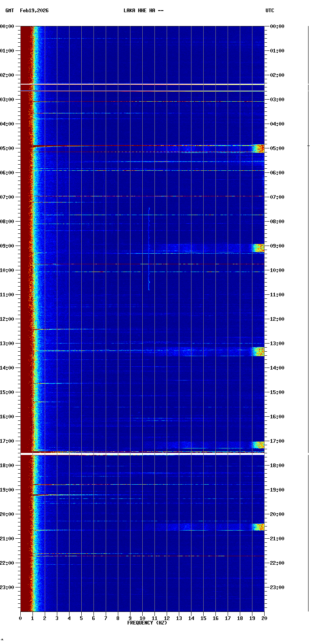The image size is (326, 644).
Task: Click the FREQUENCY (HZ) axis label
Action: click(147, 623)
